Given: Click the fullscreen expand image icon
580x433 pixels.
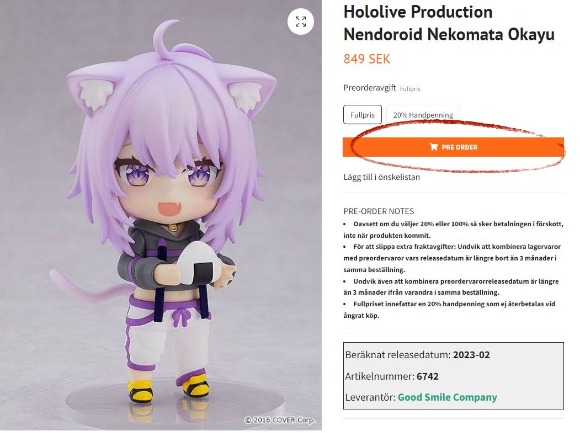Looking at the screenshot, I should pyautogui.click(x=301, y=21).
